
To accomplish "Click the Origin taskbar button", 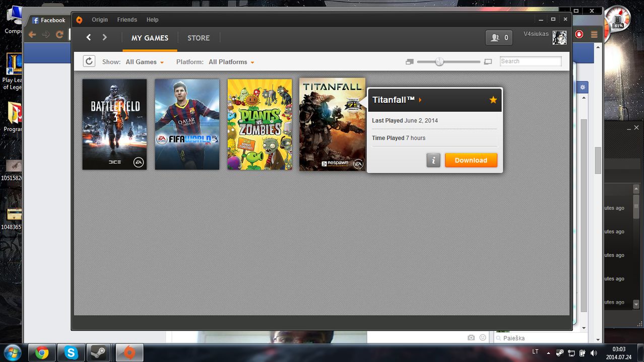I will pos(130,352).
